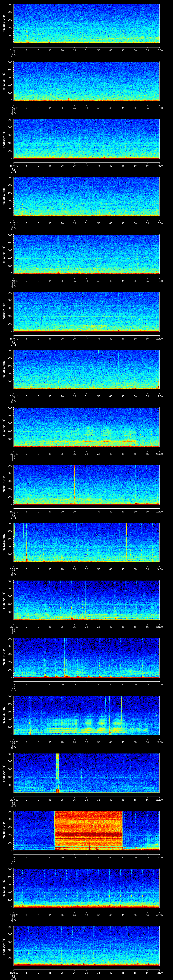Click the spectrogram panel starting at 8:29:00

pos(86,888)
